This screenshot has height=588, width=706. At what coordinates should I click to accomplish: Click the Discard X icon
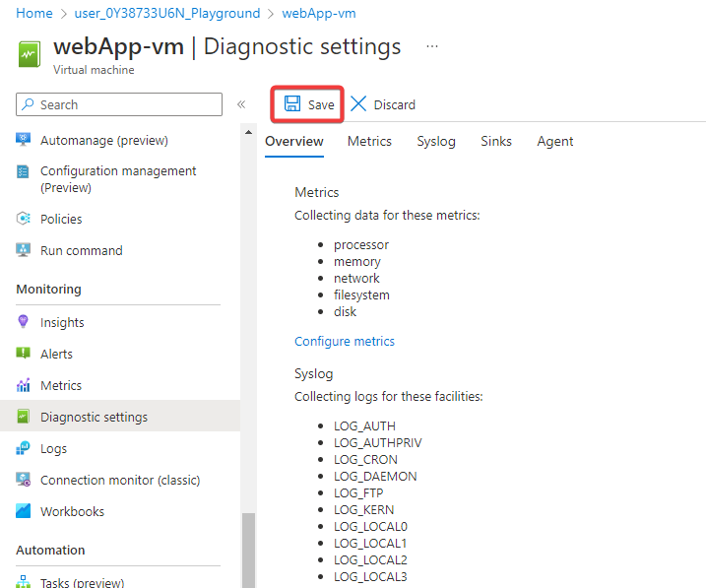(358, 104)
